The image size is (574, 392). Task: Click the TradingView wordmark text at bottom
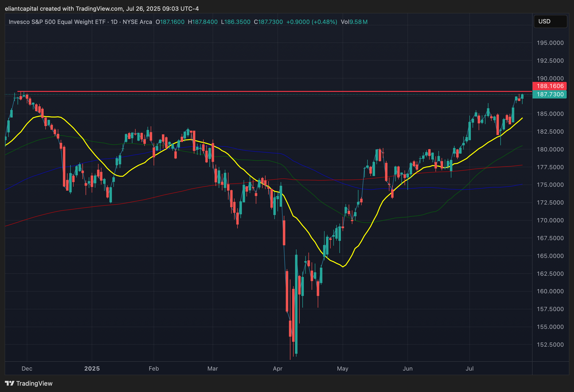click(34, 383)
